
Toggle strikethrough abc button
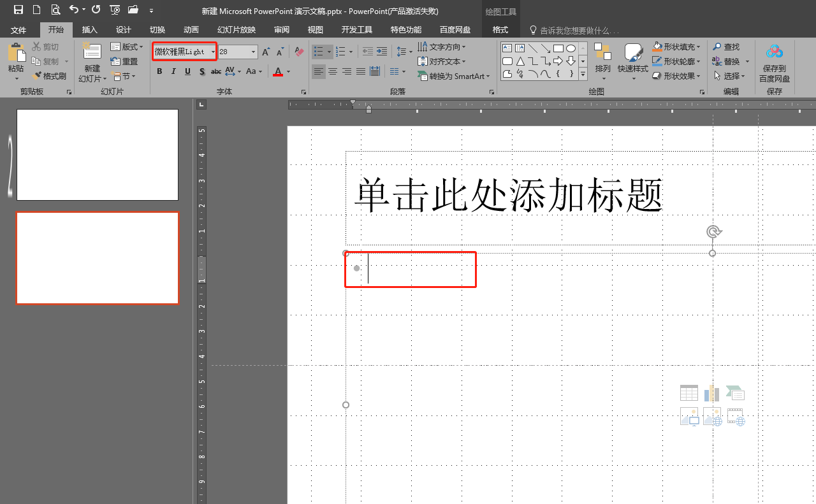(x=216, y=71)
